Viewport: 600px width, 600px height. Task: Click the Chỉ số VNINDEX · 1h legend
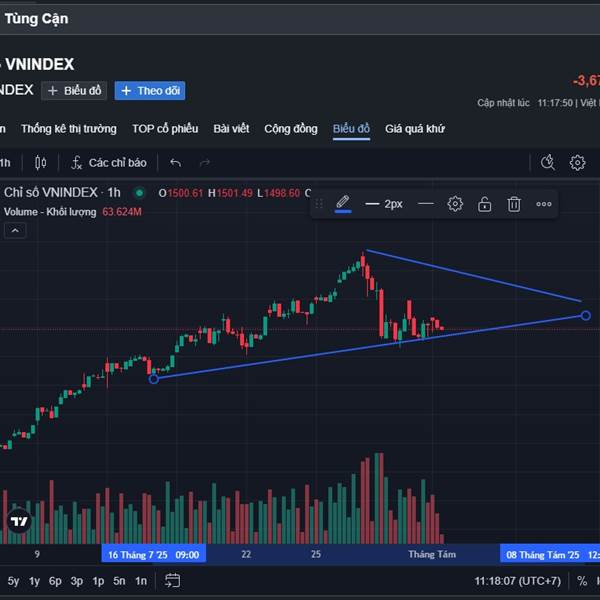[x=62, y=192]
